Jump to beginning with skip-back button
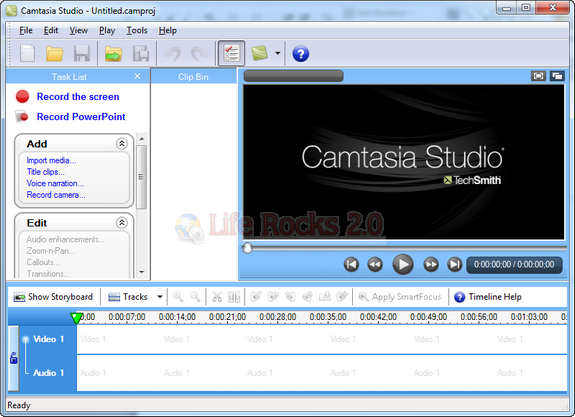The width and height of the screenshot is (575, 417). (x=351, y=264)
